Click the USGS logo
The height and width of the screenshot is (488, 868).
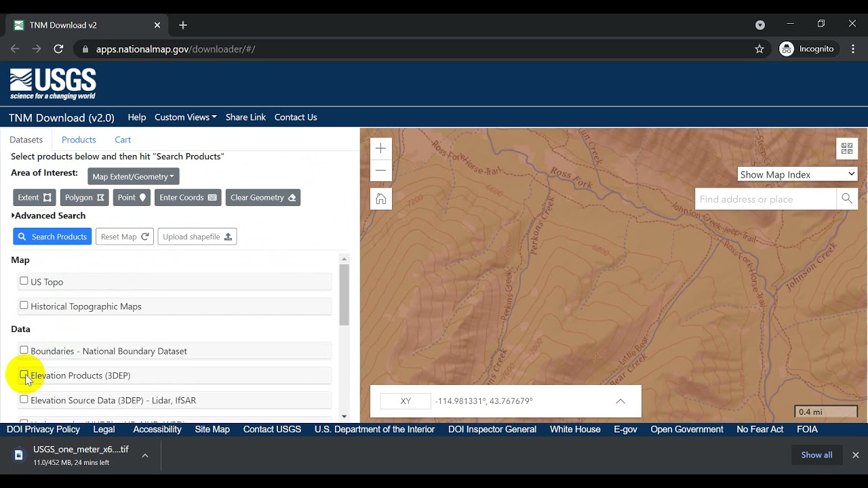[x=53, y=84]
